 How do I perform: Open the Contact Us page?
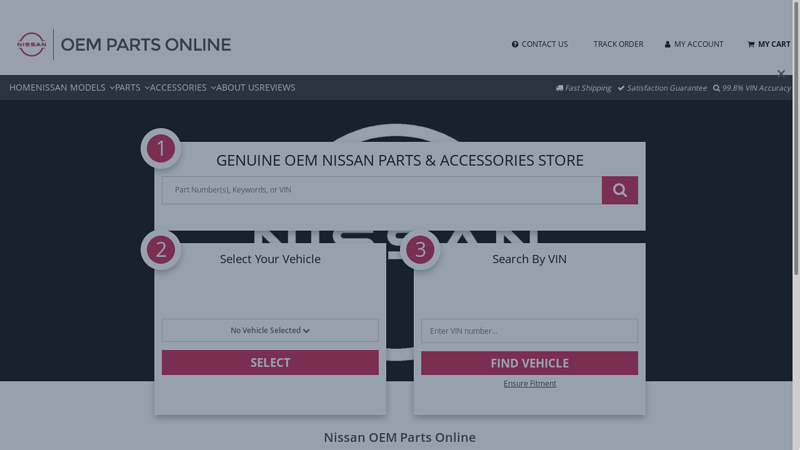click(x=544, y=44)
